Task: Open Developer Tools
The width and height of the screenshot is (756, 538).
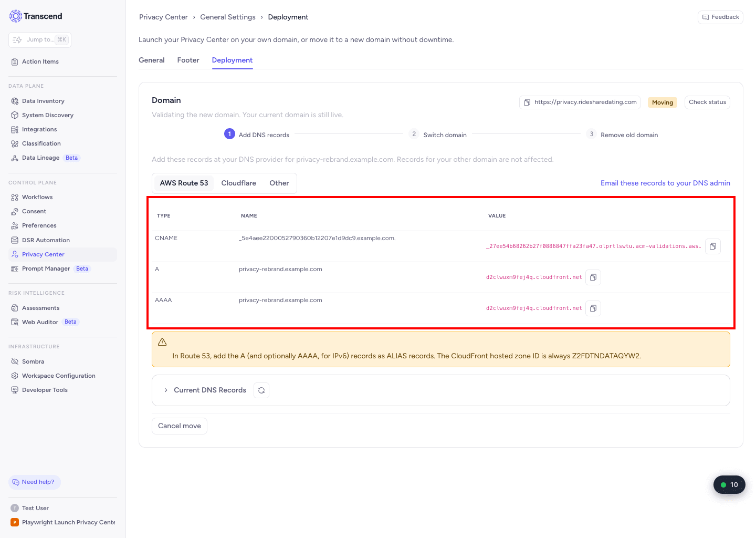Action: coord(45,390)
